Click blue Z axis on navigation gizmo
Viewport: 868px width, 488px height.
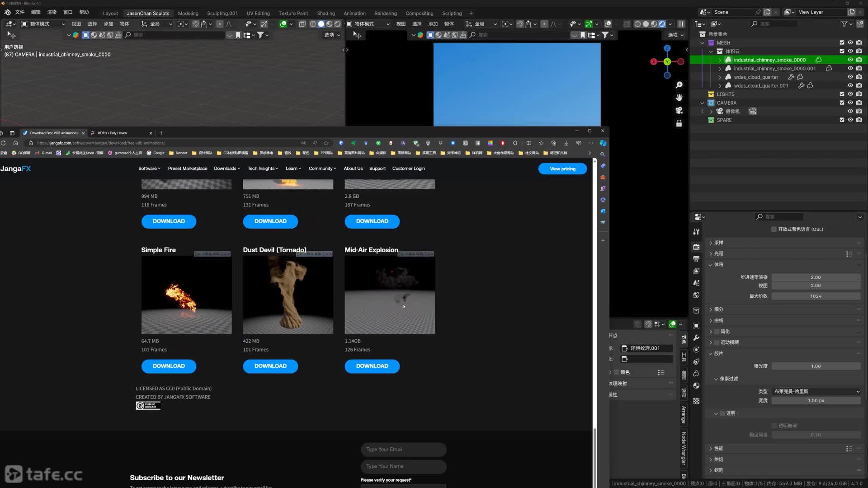667,48
